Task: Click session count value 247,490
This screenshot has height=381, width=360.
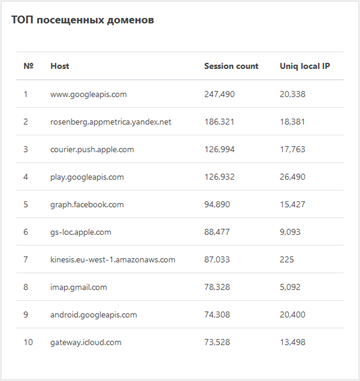Action: coord(219,94)
